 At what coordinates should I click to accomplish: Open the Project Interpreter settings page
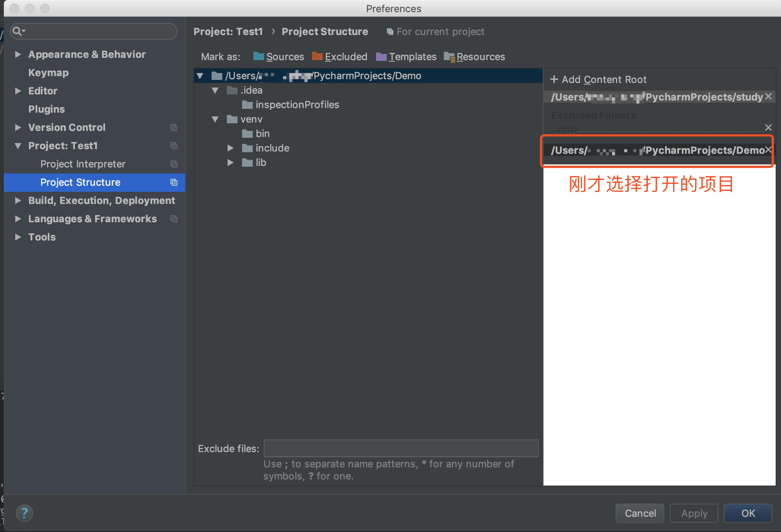coord(83,164)
